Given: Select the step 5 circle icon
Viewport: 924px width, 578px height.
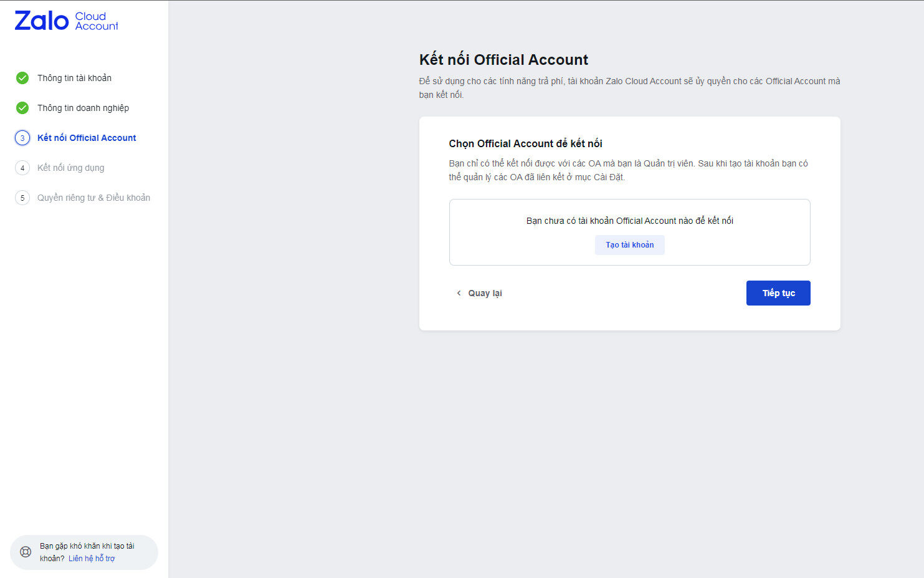Looking at the screenshot, I should 22,198.
